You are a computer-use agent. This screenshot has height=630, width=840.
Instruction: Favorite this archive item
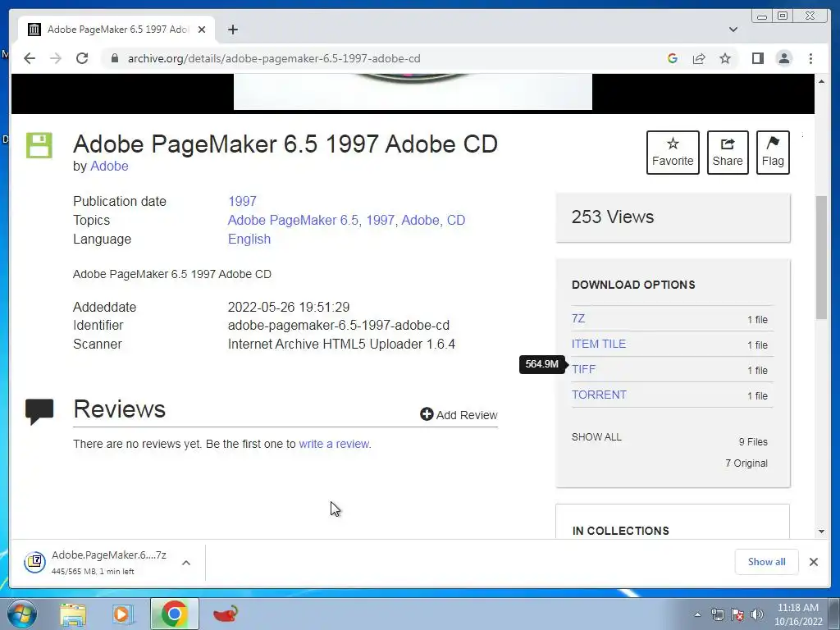click(x=673, y=152)
